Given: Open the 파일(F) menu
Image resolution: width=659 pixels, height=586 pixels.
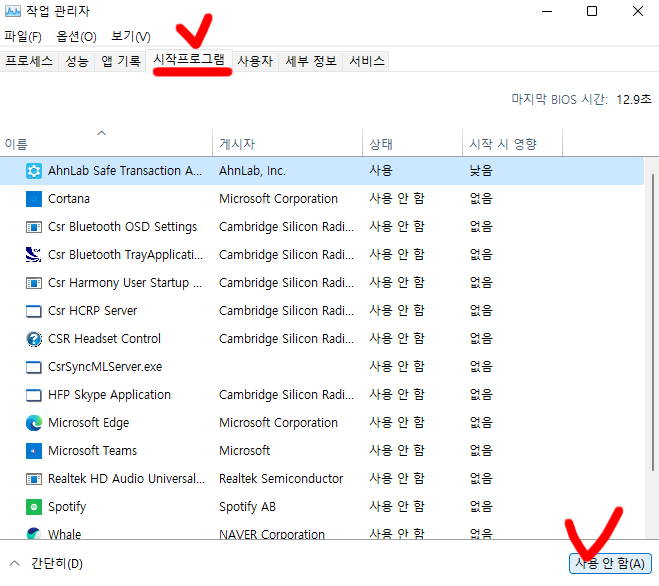Looking at the screenshot, I should (23, 37).
